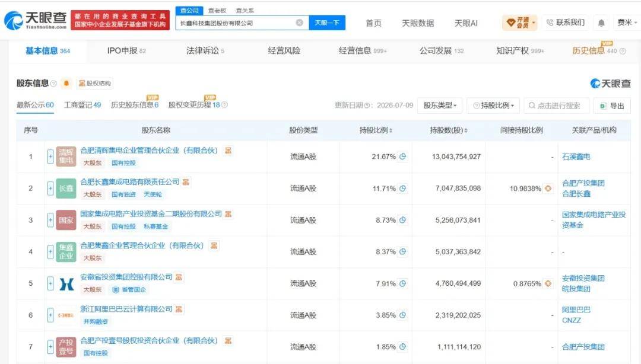
Task: Open the notification bell in header
Action: (601, 23)
